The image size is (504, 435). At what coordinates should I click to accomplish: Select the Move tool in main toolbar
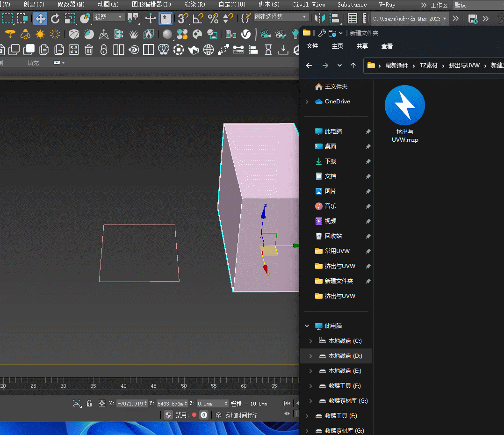[x=40, y=19]
